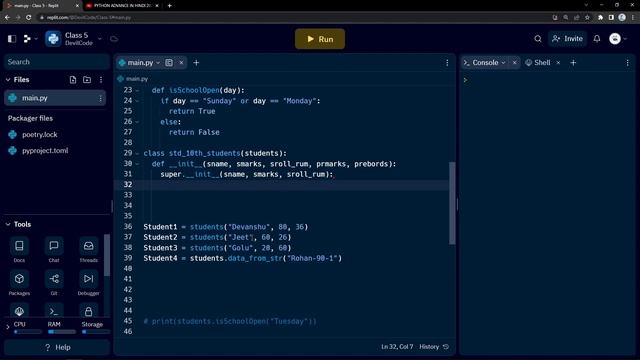640x360 pixels.
Task: Open the Packages tool
Action: [x=19, y=283]
